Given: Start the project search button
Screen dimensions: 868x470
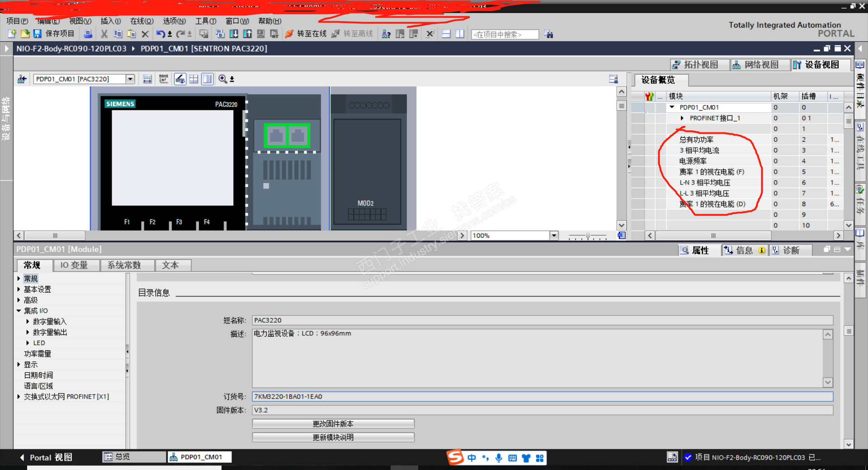Looking at the screenshot, I should [549, 34].
